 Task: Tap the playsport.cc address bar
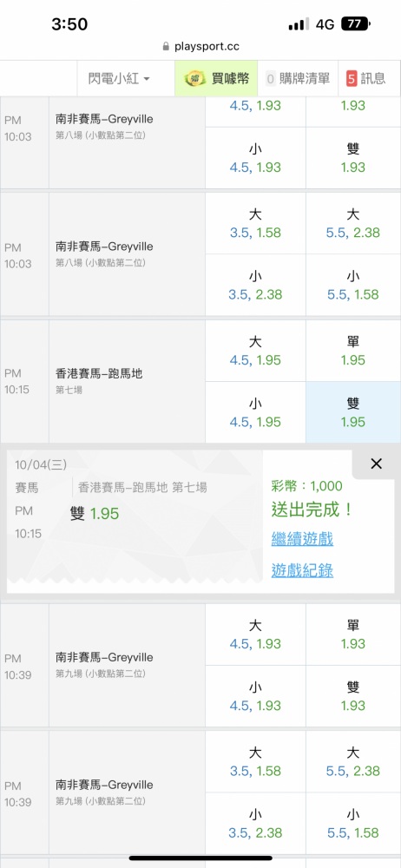pyautogui.click(x=200, y=47)
